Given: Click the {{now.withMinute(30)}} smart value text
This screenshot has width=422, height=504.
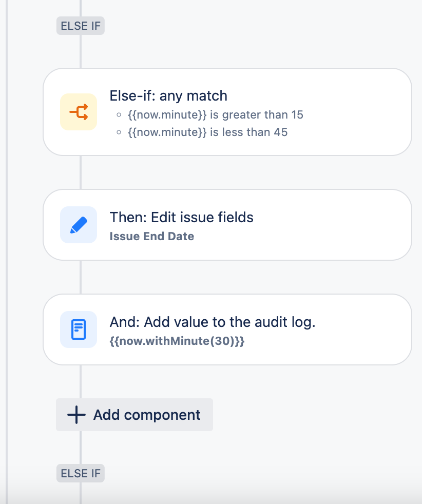Looking at the screenshot, I should [x=177, y=341].
